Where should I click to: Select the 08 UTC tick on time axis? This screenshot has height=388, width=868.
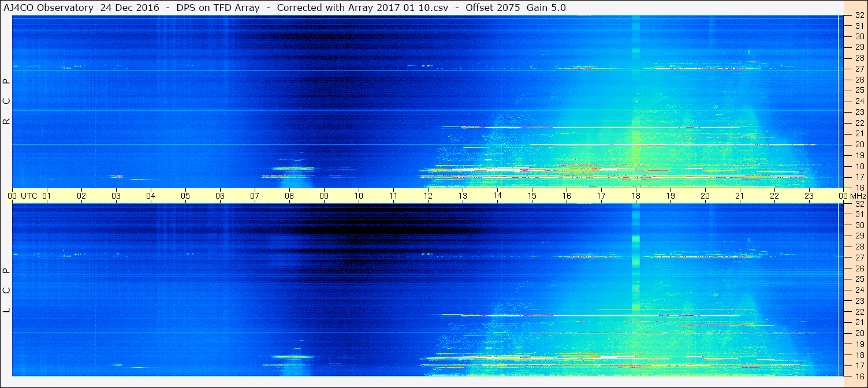[289, 196]
